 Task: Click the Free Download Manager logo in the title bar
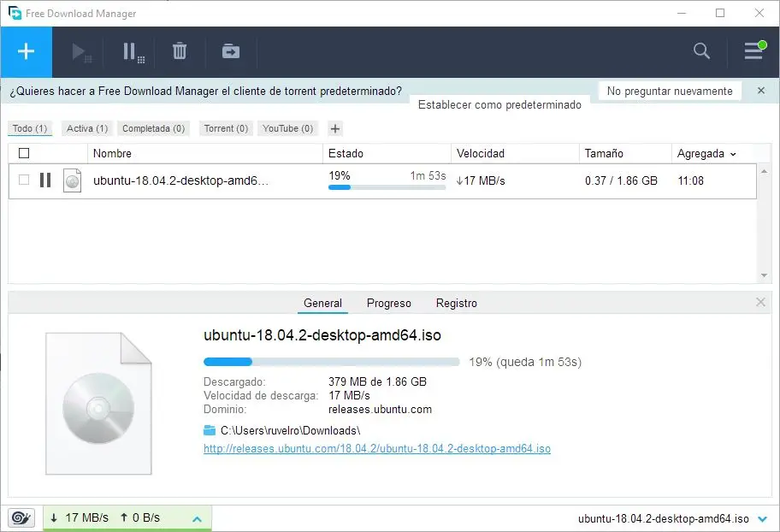point(15,14)
